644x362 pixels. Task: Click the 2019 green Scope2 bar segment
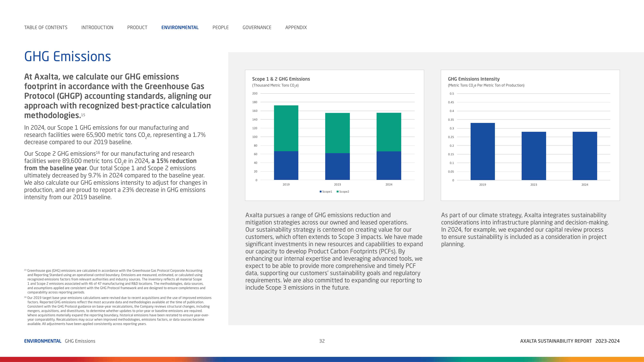pyautogui.click(x=286, y=128)
